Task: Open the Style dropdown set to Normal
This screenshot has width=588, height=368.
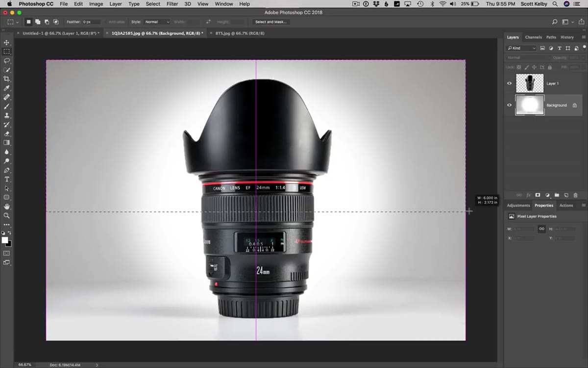Action: [157, 22]
